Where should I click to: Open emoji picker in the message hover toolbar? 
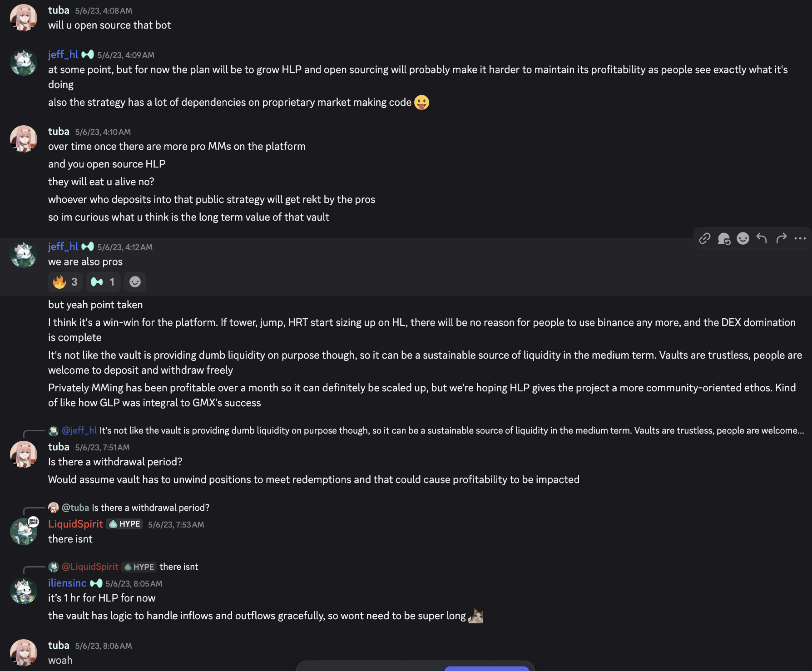pyautogui.click(x=743, y=238)
